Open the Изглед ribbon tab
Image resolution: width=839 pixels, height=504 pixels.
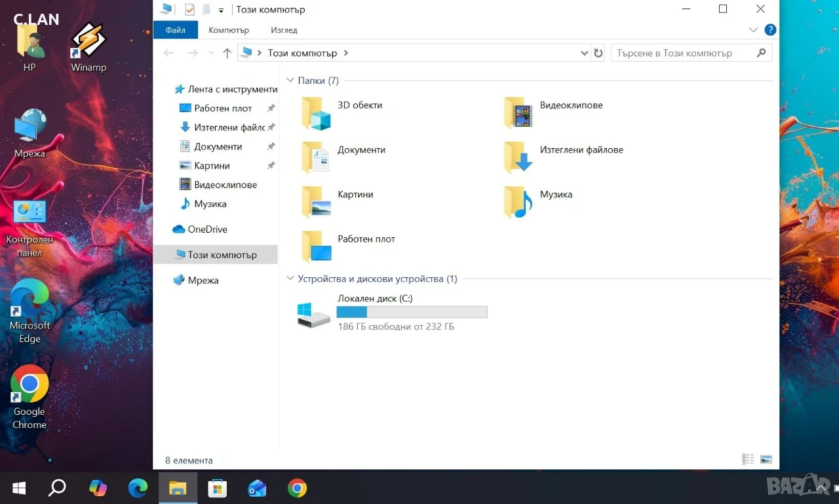[284, 30]
